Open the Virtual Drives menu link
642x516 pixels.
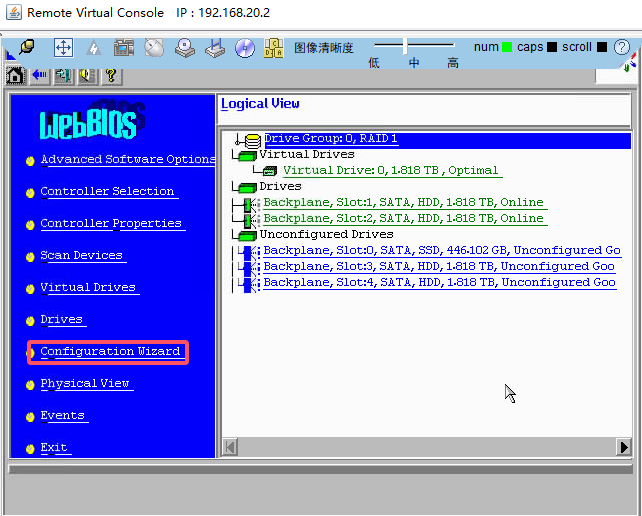90,287
